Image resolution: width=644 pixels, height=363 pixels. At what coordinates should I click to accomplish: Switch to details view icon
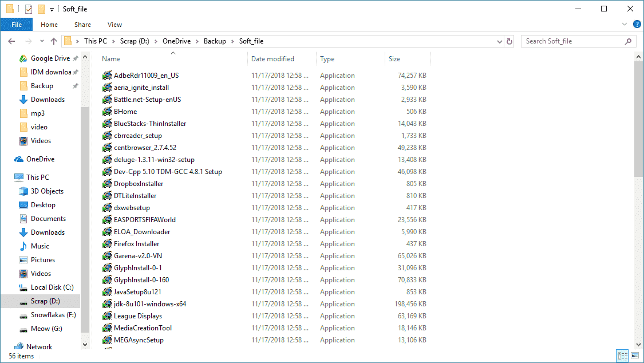[x=623, y=356]
